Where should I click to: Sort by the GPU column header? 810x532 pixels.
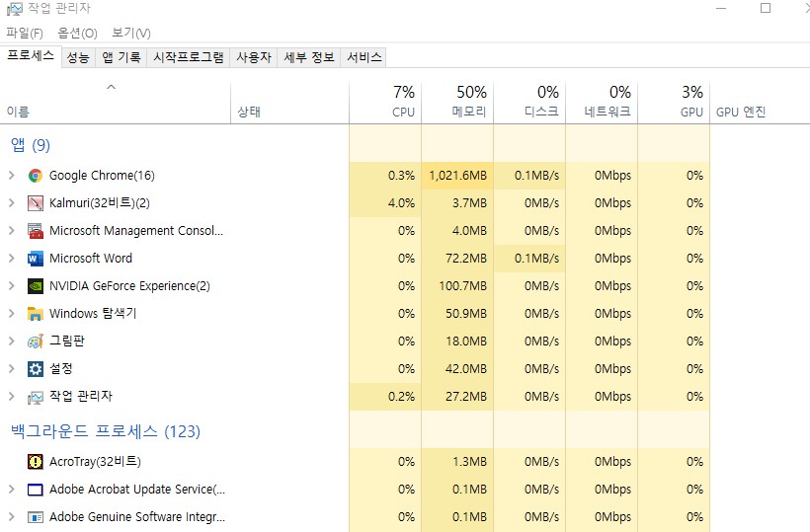coord(674,104)
